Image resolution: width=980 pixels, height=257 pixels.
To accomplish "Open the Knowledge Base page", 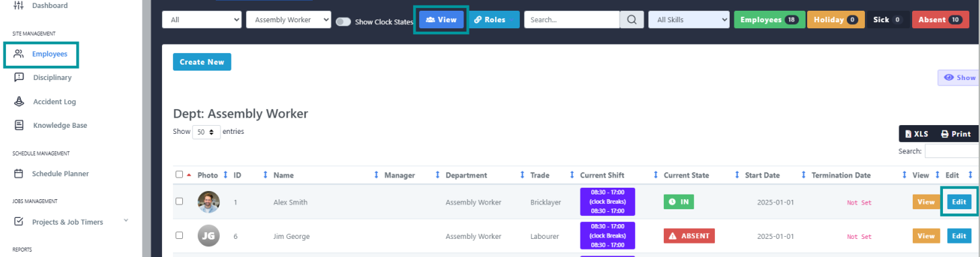I will (x=60, y=125).
